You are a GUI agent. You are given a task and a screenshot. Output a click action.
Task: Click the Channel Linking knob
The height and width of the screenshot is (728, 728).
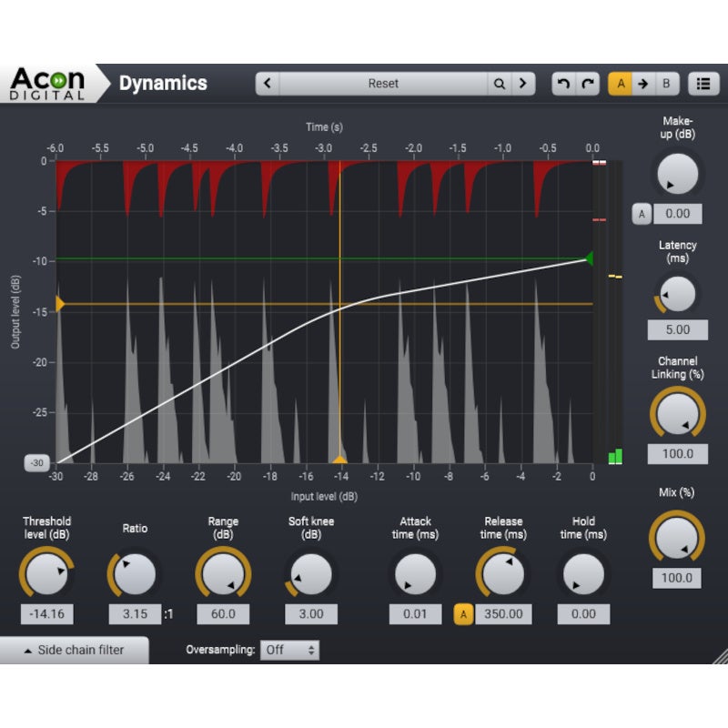677,413
